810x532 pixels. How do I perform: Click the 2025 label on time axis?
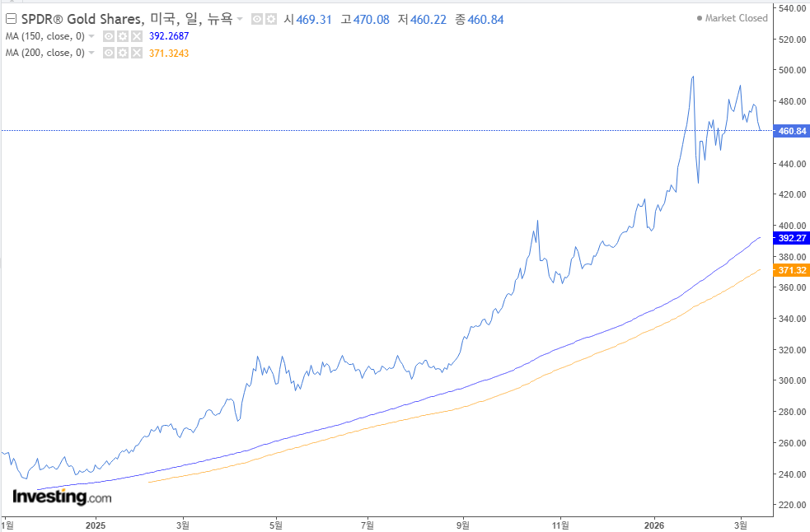point(96,525)
